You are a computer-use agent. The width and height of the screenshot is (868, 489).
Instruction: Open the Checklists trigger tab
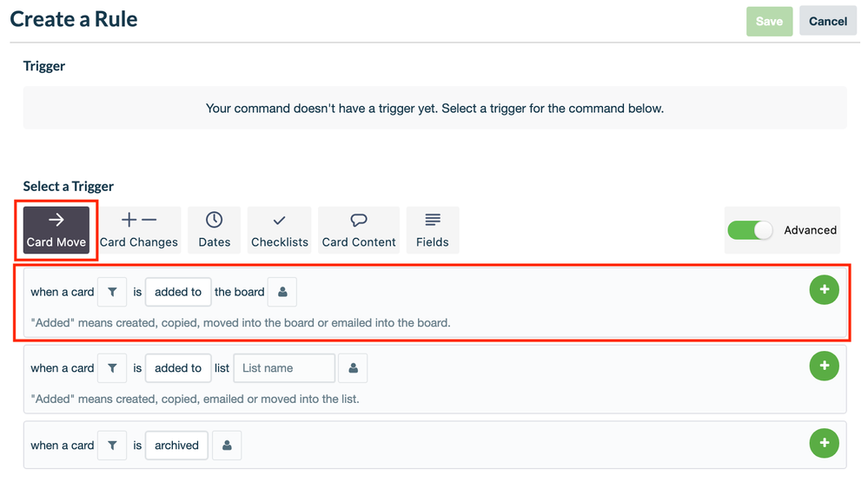[x=280, y=230]
